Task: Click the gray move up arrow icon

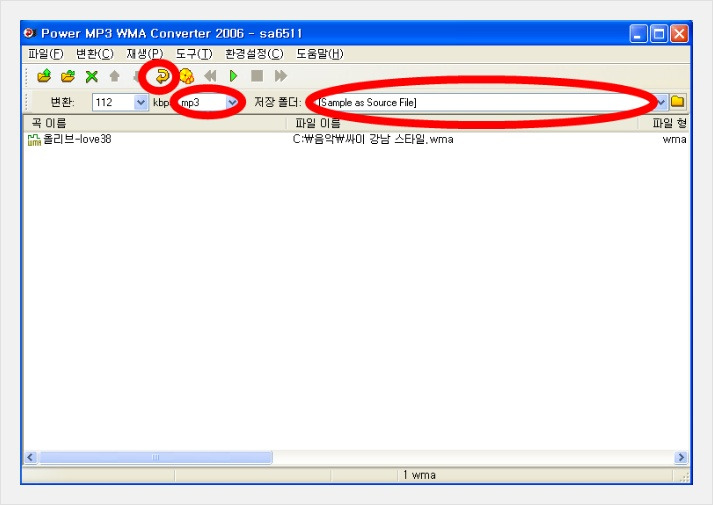Action: coord(115,76)
